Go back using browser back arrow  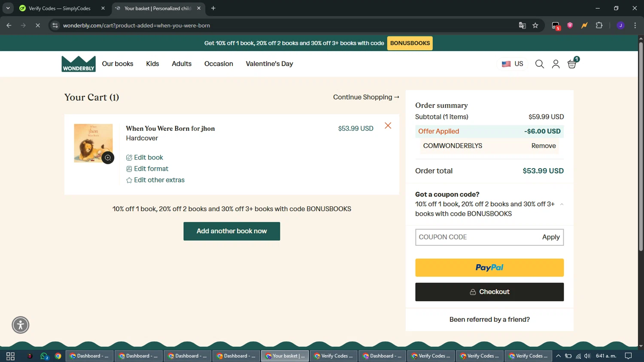tap(9, 25)
